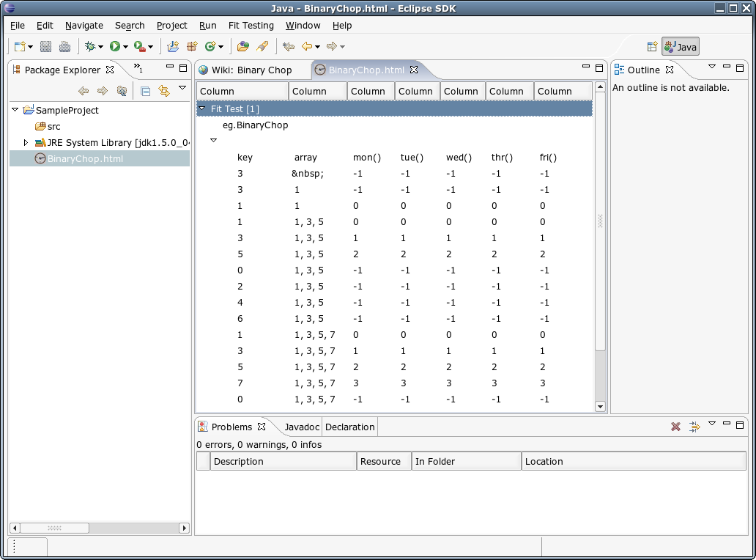Click the Save disk icon in toolbar
This screenshot has height=560, width=756.
click(45, 46)
